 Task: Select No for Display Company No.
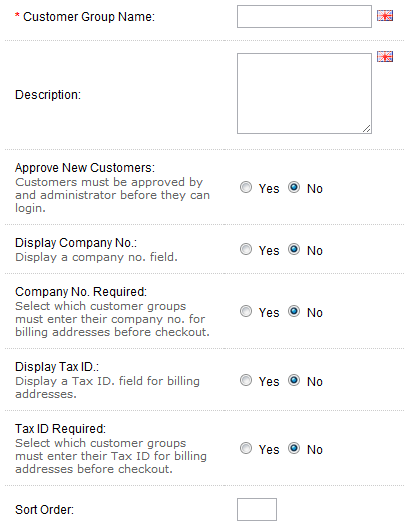click(x=294, y=249)
